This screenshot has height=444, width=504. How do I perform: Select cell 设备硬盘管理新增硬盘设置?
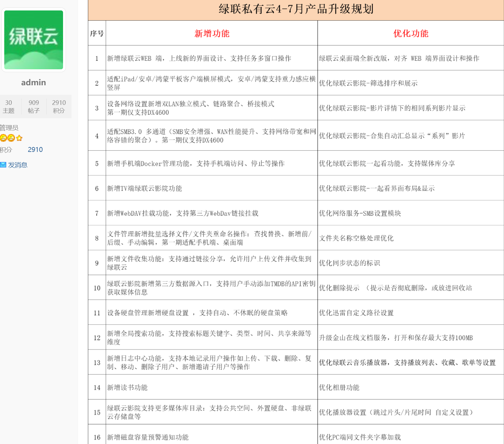click(x=212, y=313)
